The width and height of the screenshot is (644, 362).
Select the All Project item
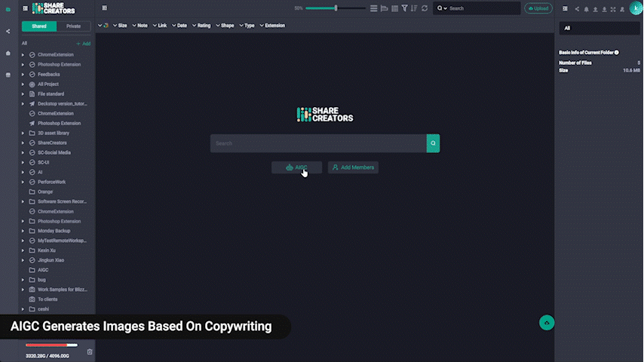pos(48,84)
